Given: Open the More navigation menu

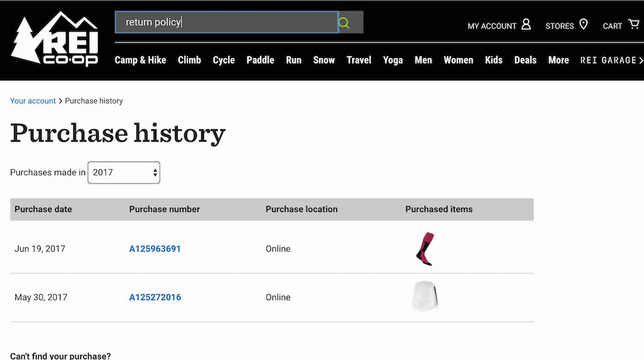Looking at the screenshot, I should point(558,60).
